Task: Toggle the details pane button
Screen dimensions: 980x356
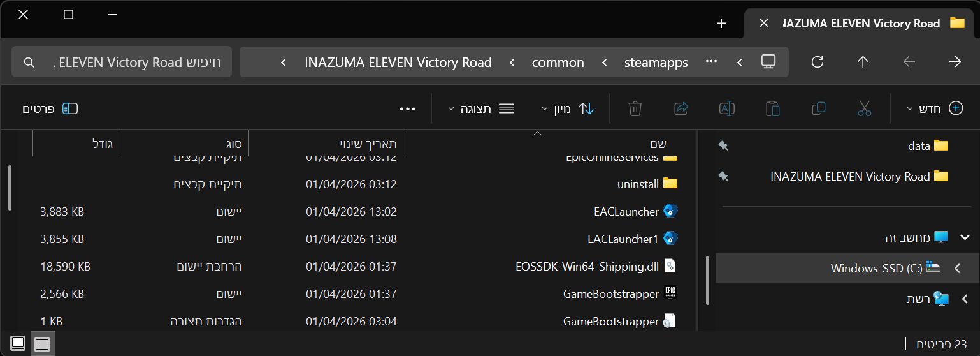Action: 50,108
